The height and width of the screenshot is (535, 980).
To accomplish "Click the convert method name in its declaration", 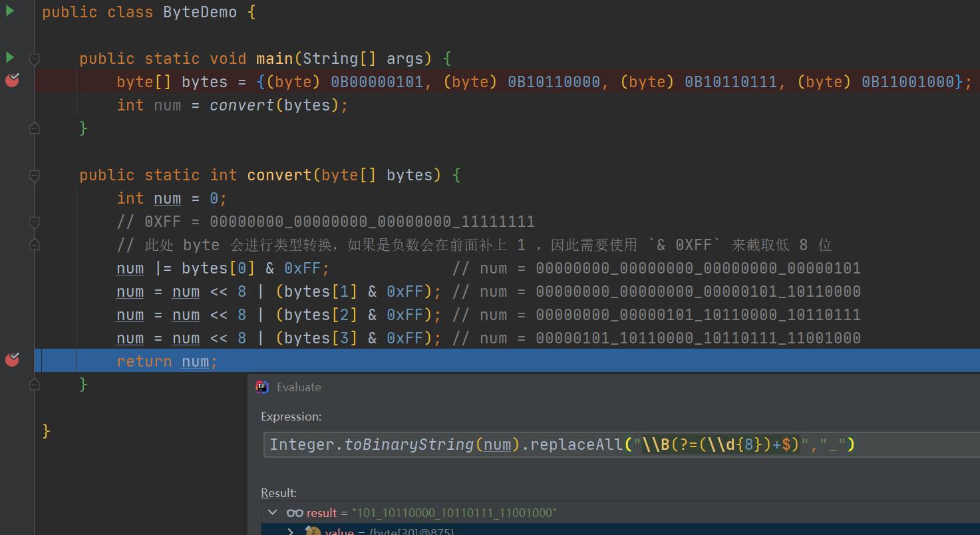I will [x=279, y=175].
